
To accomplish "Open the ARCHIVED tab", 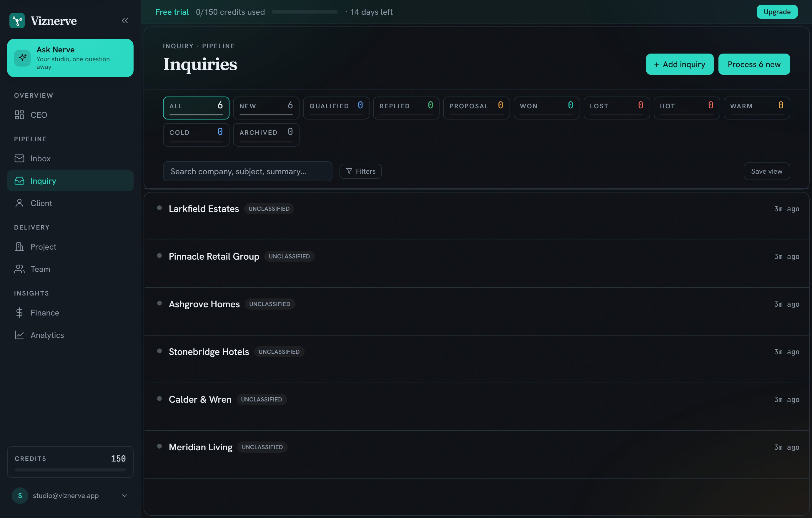I will click(266, 135).
